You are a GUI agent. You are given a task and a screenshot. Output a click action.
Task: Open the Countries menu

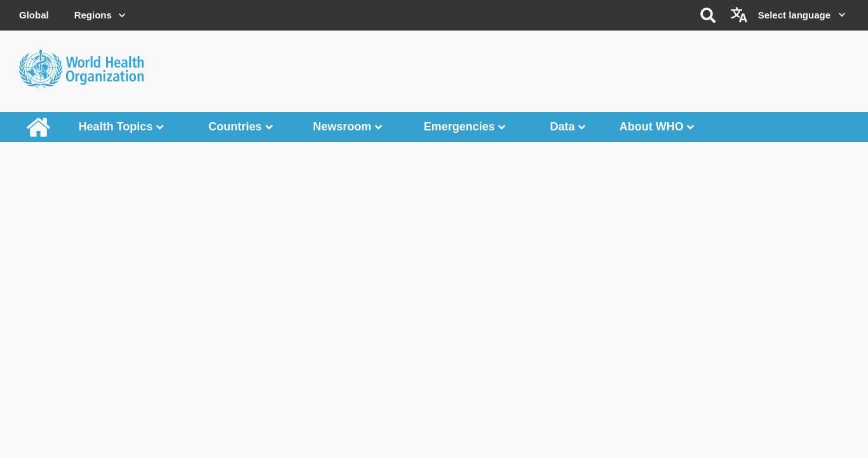tap(235, 127)
